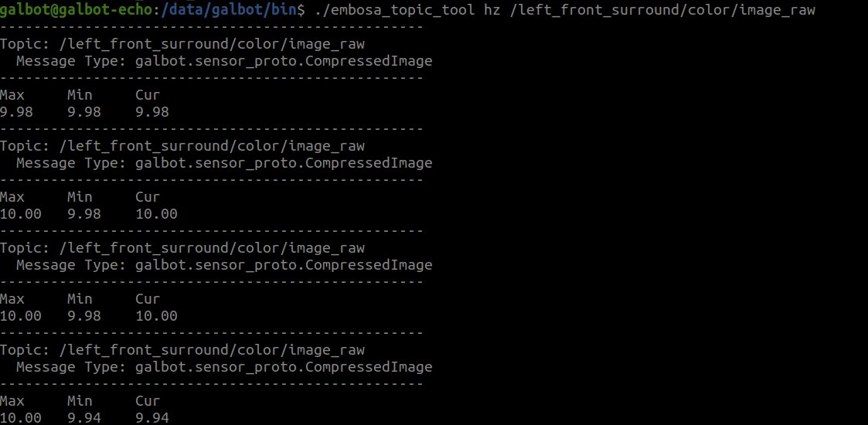Click the fourth Topic line in output
The height and width of the screenshot is (425, 868).
pos(182,350)
